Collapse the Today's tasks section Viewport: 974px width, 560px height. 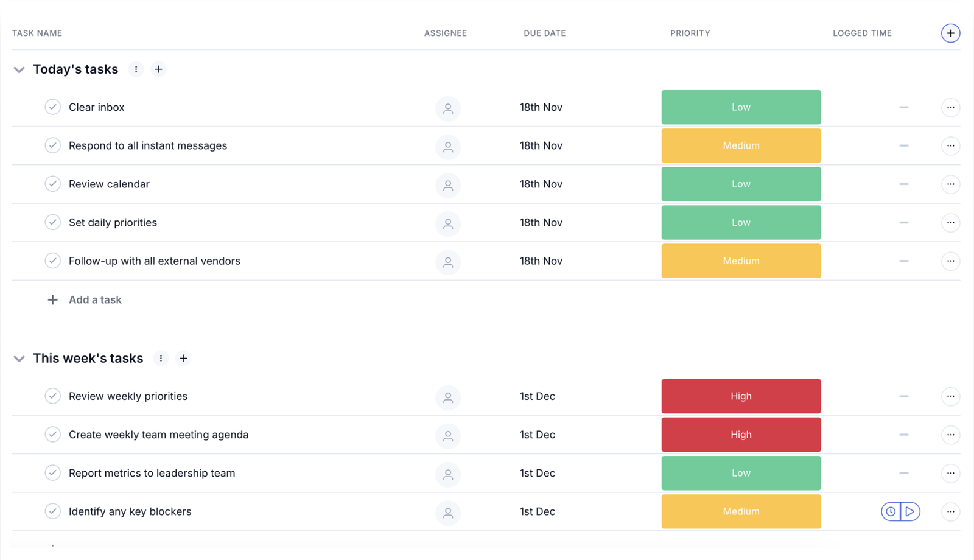point(19,70)
